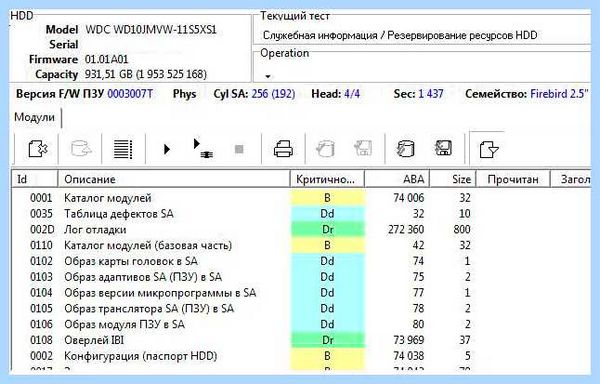Click the ABA value 74 038

point(409,356)
